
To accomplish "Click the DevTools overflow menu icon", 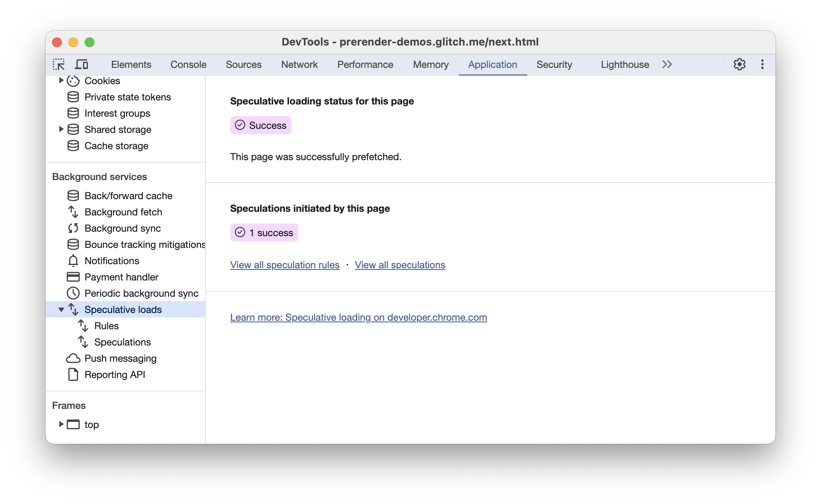I will [761, 65].
